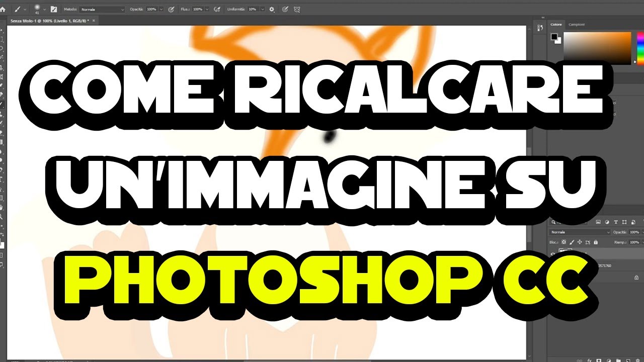The height and width of the screenshot is (362, 644).
Task: Expand the Uniformità slider arrow
Action: click(x=263, y=10)
